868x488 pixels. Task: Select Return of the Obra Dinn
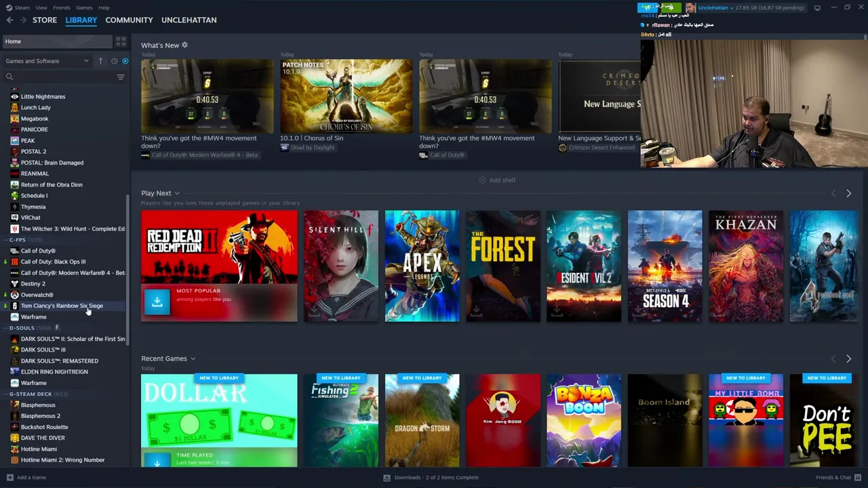point(52,185)
